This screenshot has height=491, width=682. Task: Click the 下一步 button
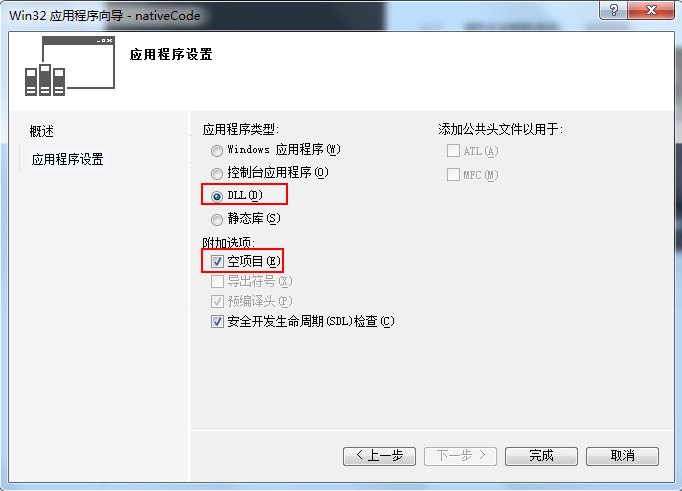tap(460, 456)
